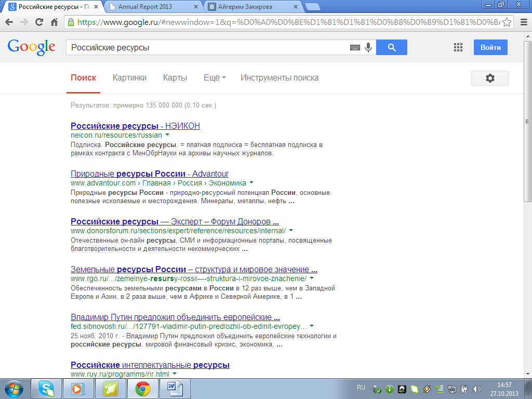Click the browser forward arrow

click(x=24, y=22)
